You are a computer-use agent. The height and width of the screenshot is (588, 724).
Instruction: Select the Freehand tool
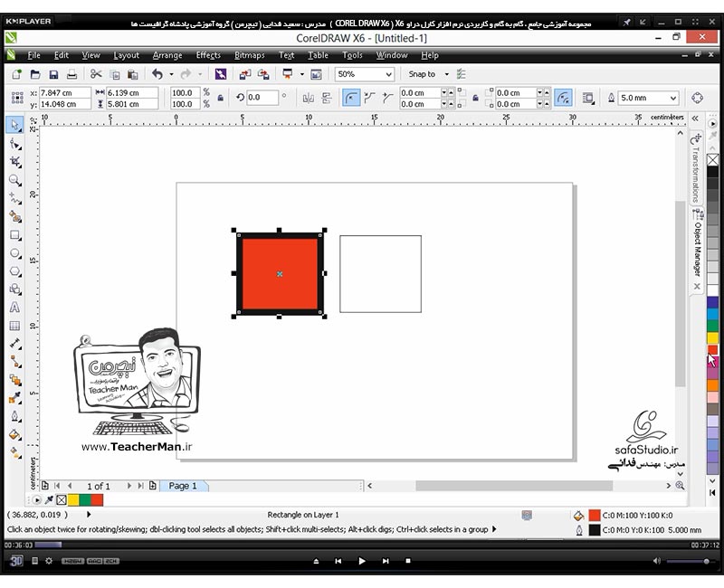[14, 198]
